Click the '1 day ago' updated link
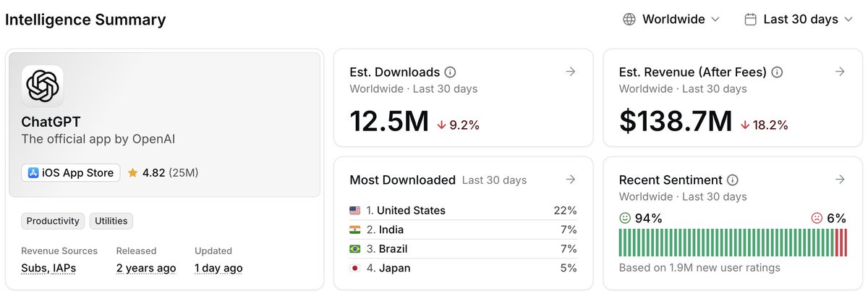 click(x=218, y=268)
